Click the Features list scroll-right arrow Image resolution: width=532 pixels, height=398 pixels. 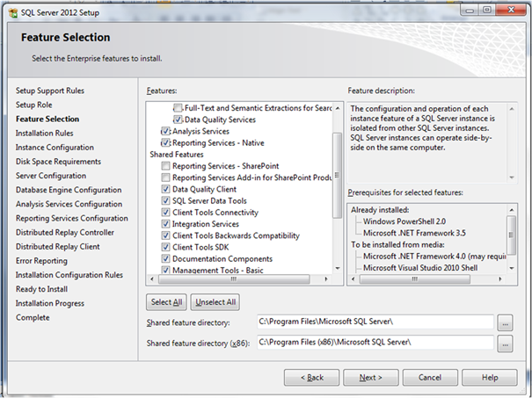pos(326,279)
